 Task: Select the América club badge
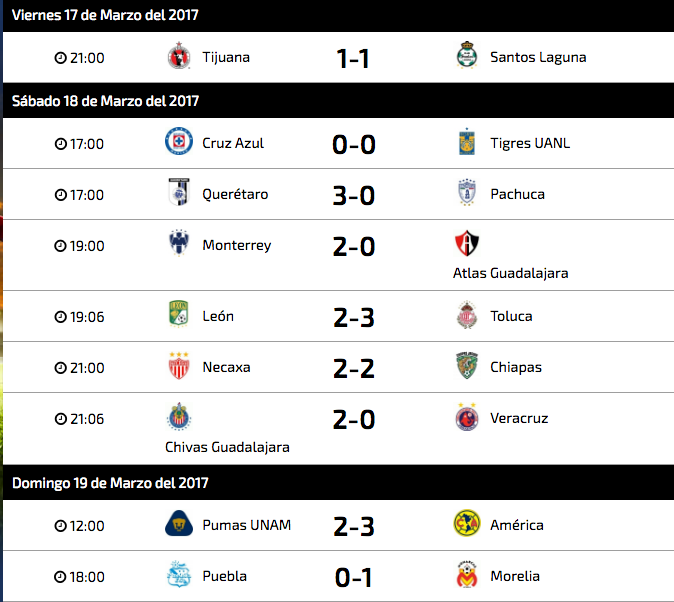pos(467,523)
